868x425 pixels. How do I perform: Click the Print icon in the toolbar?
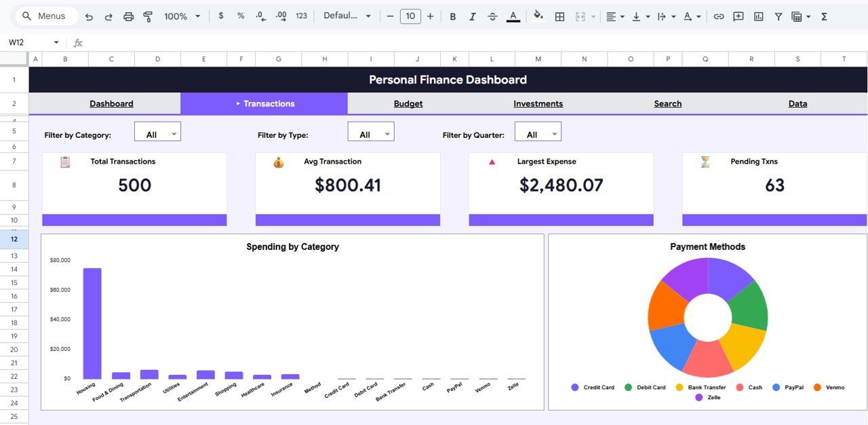pyautogui.click(x=128, y=16)
